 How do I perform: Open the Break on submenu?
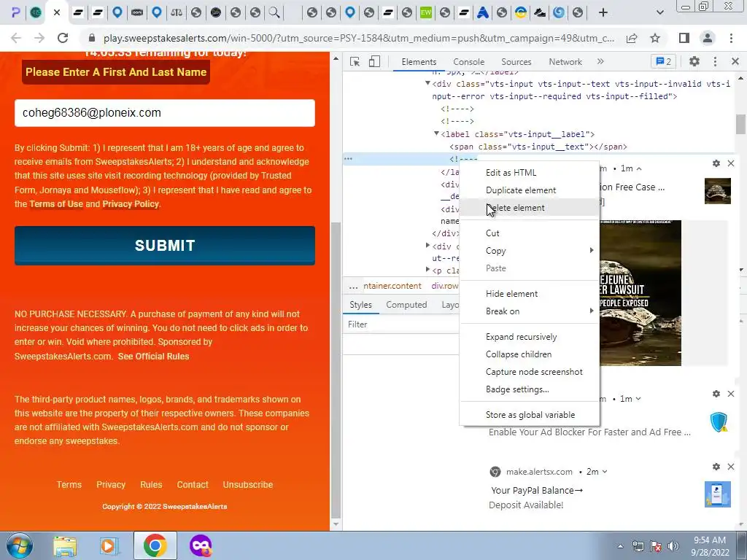530,311
